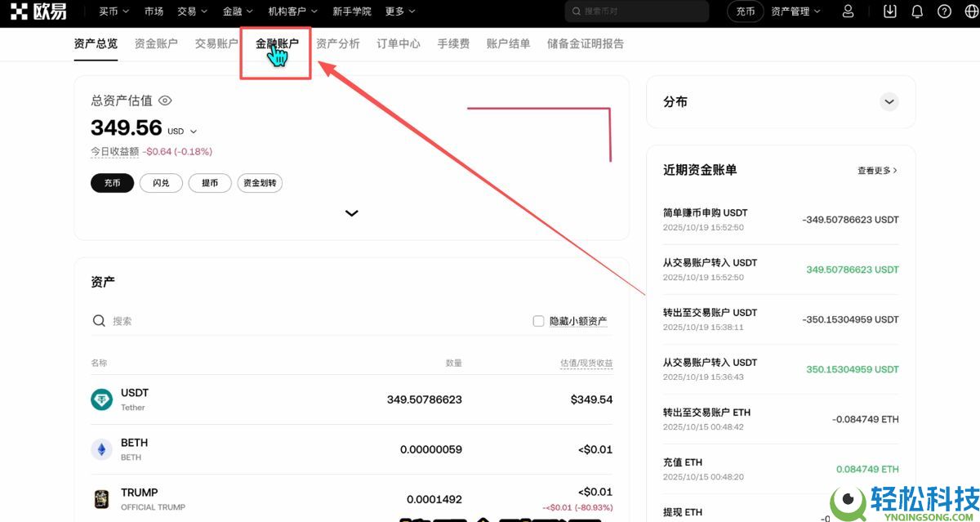Expand the assets overview down arrow
980x522 pixels.
351,212
